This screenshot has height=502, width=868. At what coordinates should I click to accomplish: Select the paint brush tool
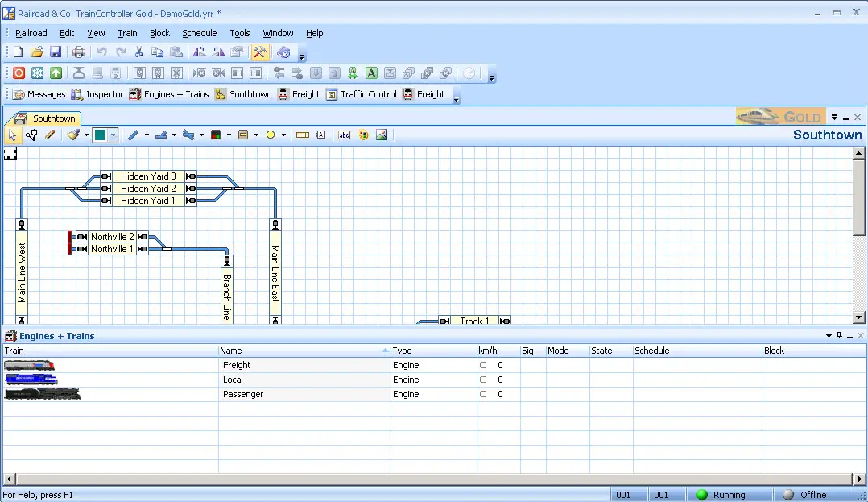[x=73, y=135]
